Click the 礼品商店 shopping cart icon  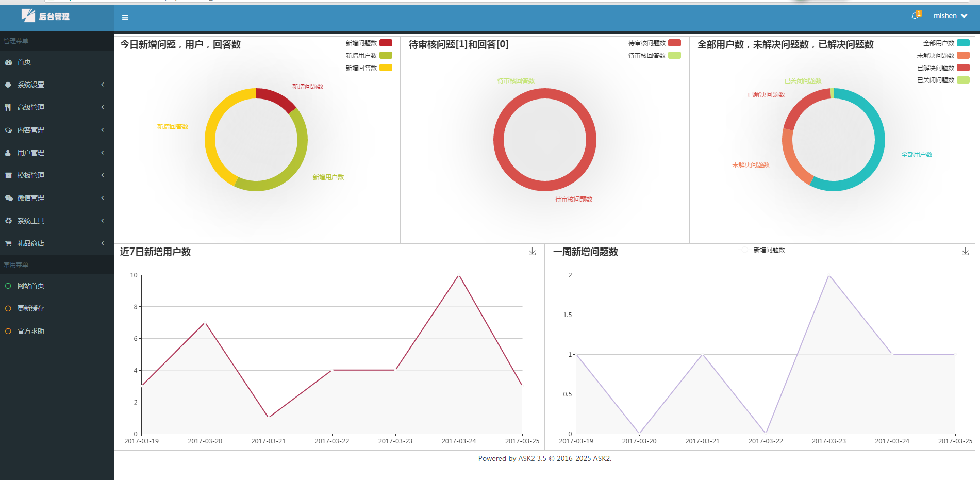click(8, 243)
